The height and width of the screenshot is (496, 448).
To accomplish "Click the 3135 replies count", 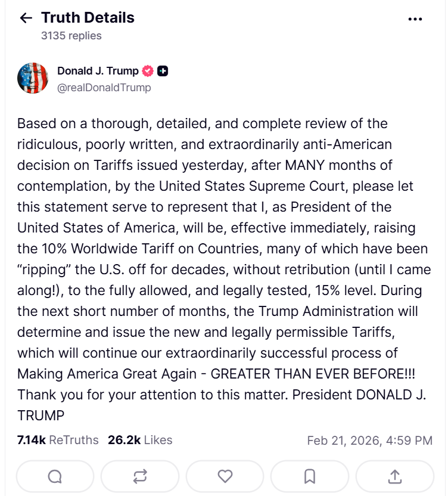I will (71, 36).
